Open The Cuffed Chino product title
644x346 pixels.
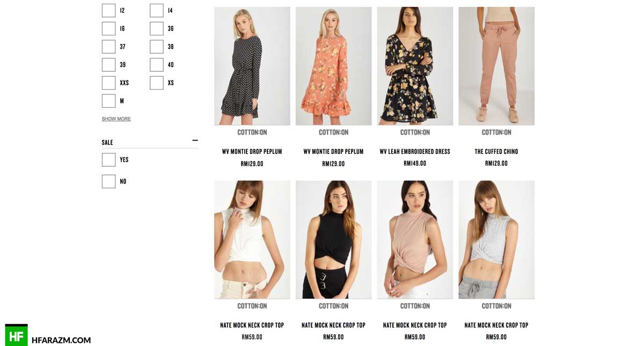[x=496, y=152]
